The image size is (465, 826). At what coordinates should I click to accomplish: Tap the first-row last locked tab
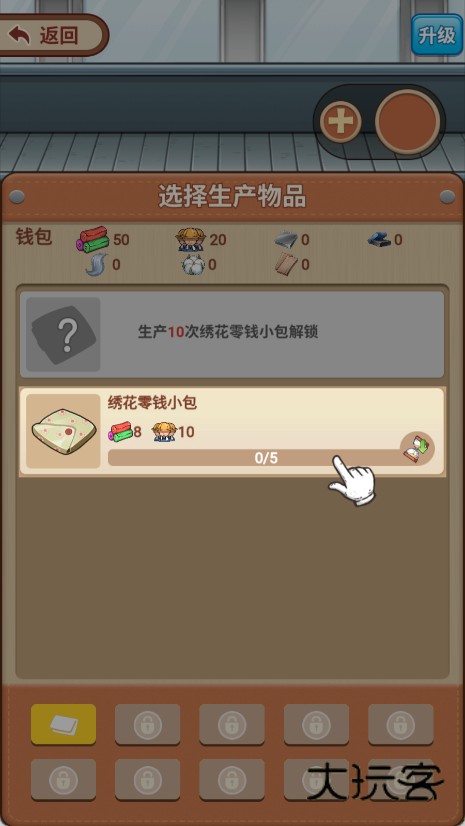(x=401, y=724)
